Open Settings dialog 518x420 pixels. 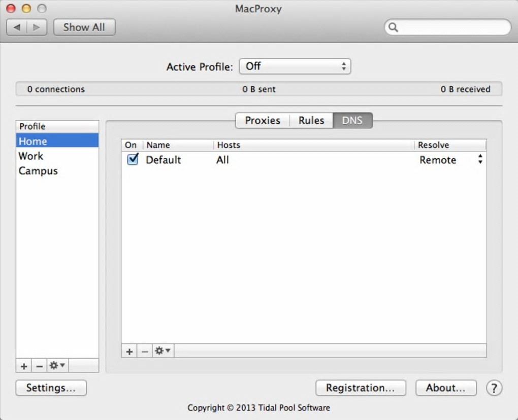[51, 388]
